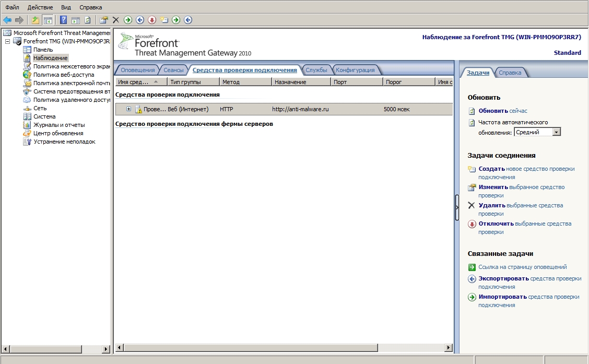Select Устранение неполадок tree item

(x=64, y=142)
